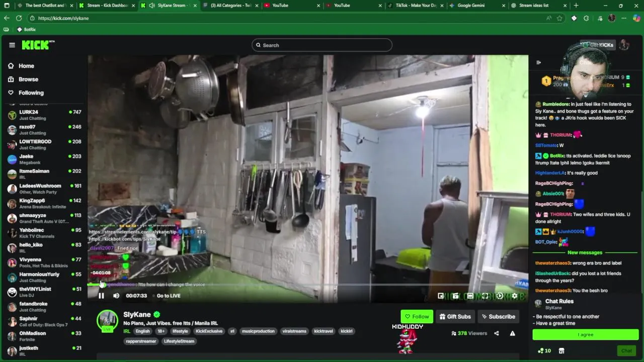644x362 pixels.
Task: Pause the stream video
Action: tap(101, 296)
